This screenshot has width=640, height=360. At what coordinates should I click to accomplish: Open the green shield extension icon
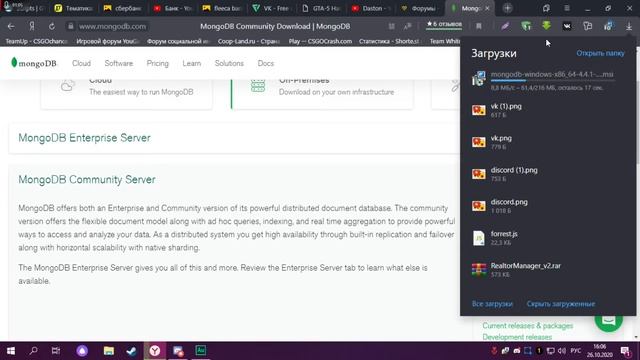coord(526,26)
